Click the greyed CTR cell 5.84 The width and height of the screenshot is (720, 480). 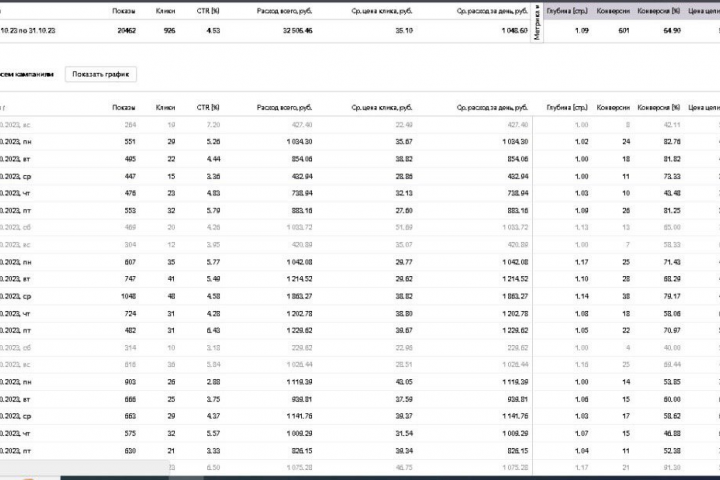click(x=214, y=365)
